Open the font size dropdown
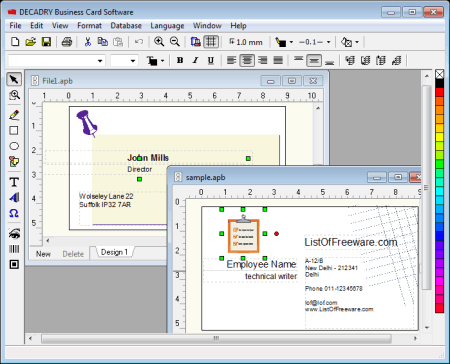The height and width of the screenshot is (364, 450). [x=133, y=61]
